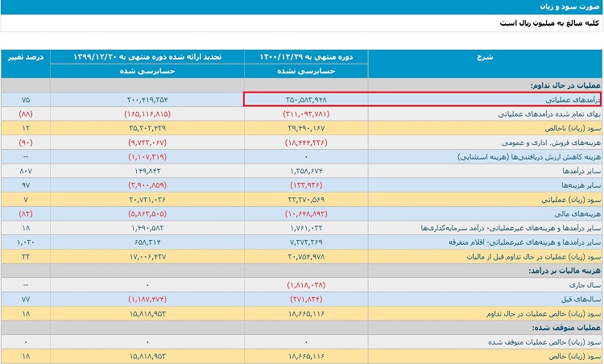Click the note 'کلیه مبالغ به میلیون ریال است'
The height and width of the screenshot is (364, 604).
pyautogui.click(x=549, y=23)
